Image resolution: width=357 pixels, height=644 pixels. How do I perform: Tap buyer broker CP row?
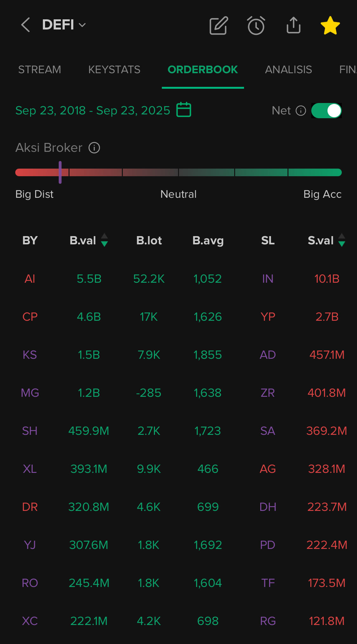point(30,317)
